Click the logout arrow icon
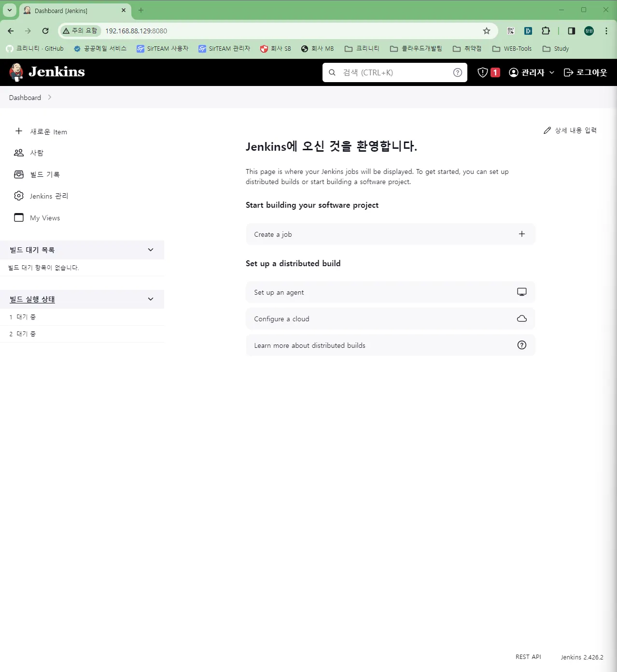Viewport: 617px width, 672px height. tap(569, 72)
